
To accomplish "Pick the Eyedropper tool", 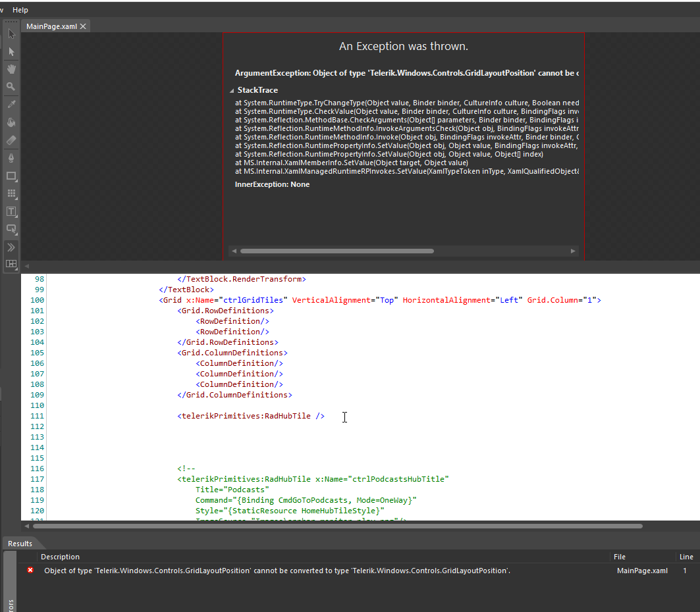I will tap(11, 104).
